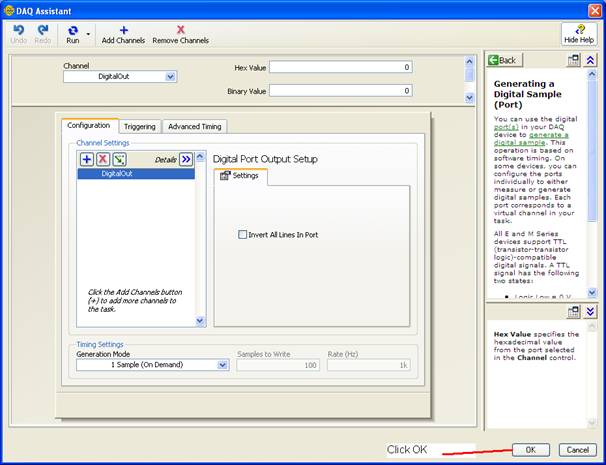The height and width of the screenshot is (465, 606).
Task: Close the DAQ Assistant window
Action: pos(594,10)
